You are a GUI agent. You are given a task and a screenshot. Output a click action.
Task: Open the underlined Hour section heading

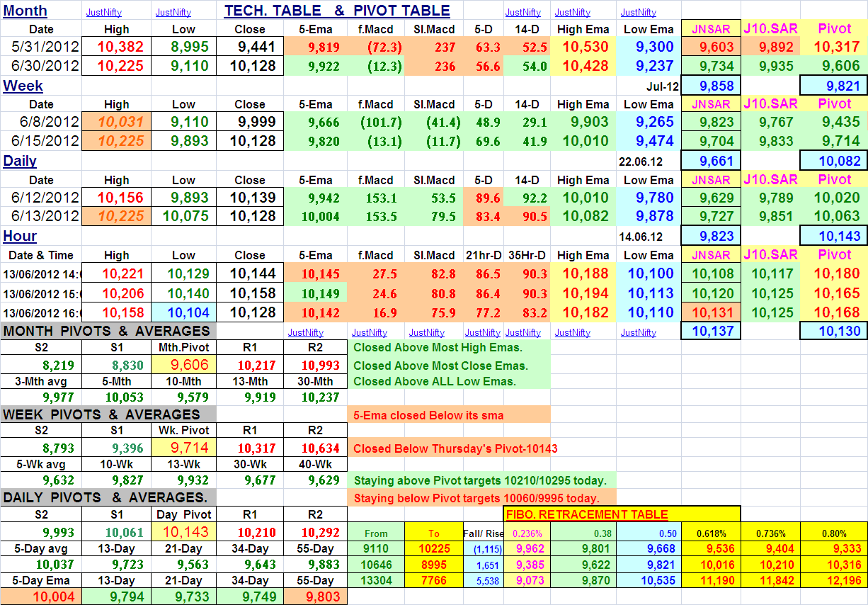pos(20,236)
